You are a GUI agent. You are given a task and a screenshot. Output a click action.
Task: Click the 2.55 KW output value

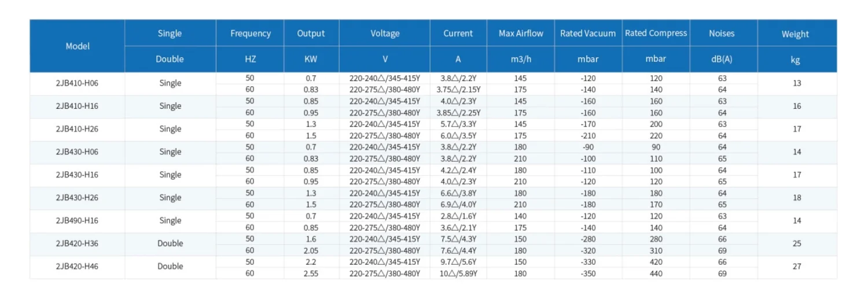[x=311, y=273]
